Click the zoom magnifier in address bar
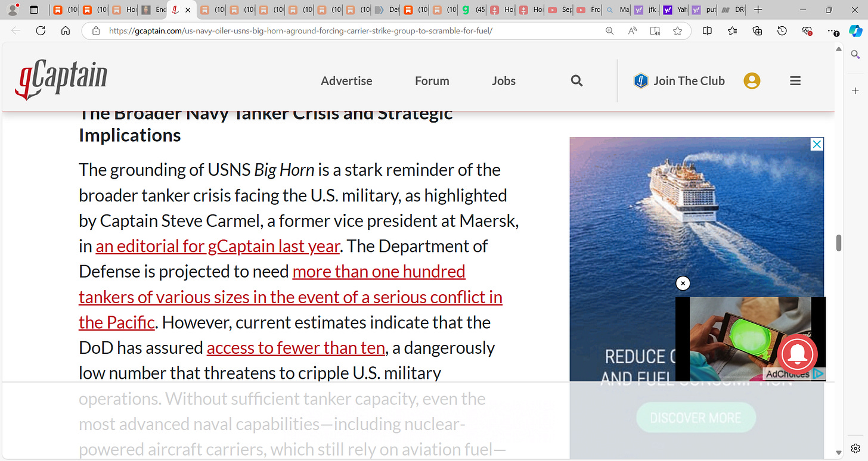 (x=609, y=31)
